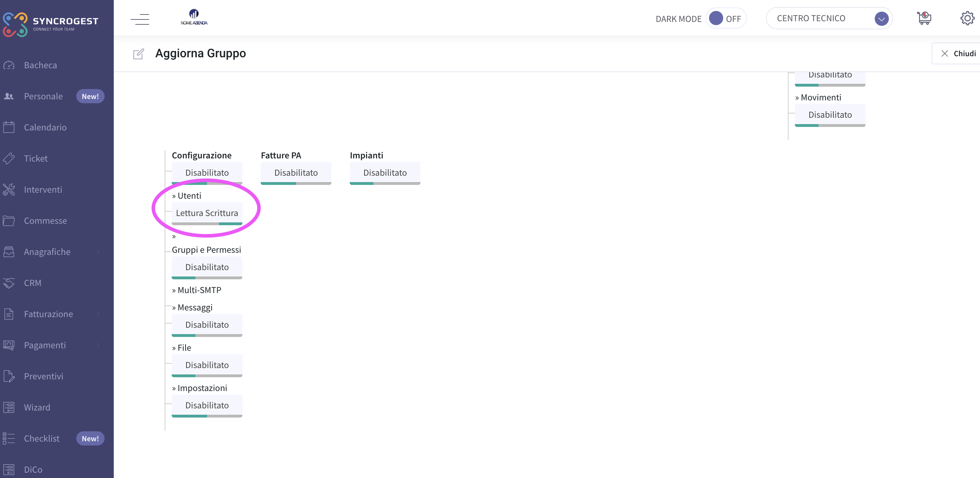Click the Preventivi edit-document icon
This screenshot has width=980, height=478.
tap(9, 376)
